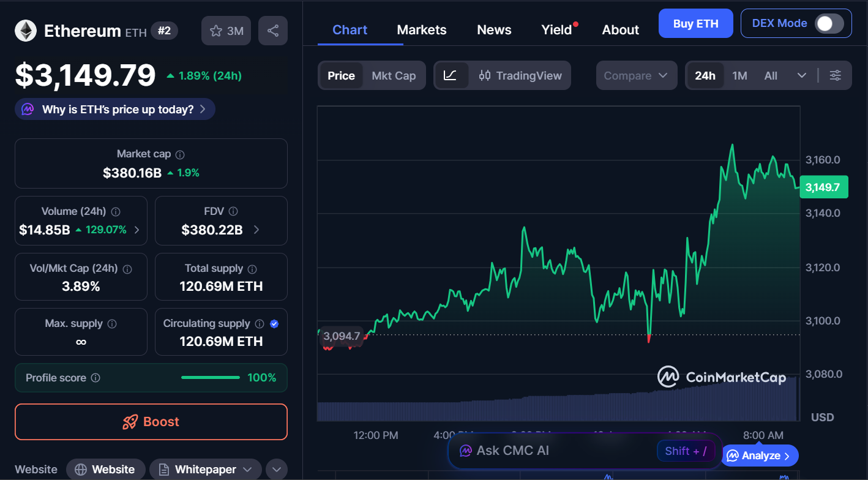The image size is (868, 480).
Task: Switch chart from Price to Mkt Cap
Action: pyautogui.click(x=394, y=75)
